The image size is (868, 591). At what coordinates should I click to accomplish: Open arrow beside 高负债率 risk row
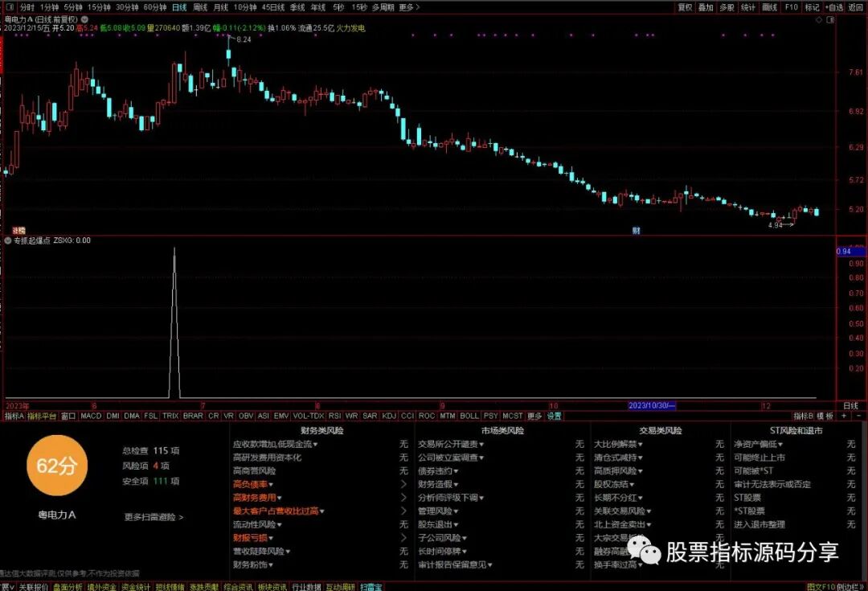403,484
